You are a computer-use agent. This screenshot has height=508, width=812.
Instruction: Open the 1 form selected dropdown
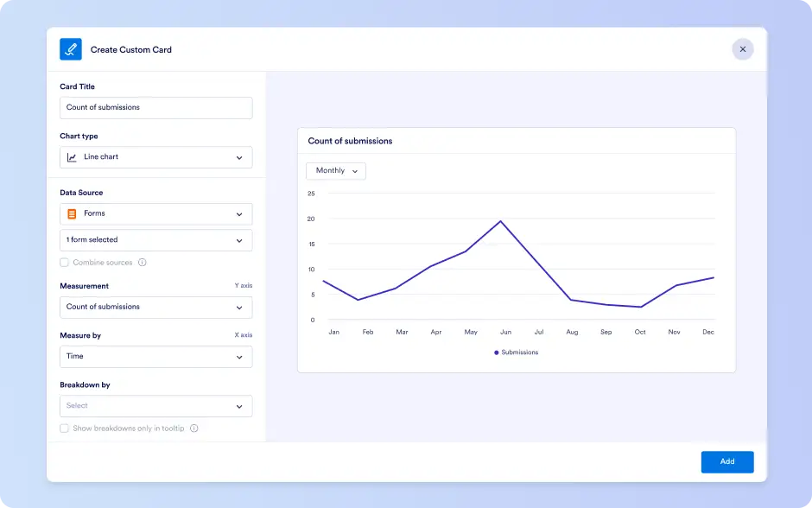(x=155, y=240)
